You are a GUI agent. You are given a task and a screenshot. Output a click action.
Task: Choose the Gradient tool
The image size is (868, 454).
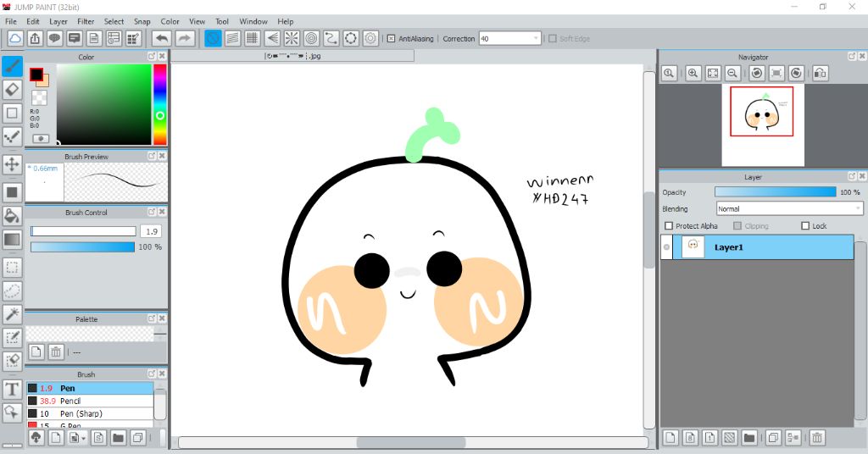click(12, 240)
